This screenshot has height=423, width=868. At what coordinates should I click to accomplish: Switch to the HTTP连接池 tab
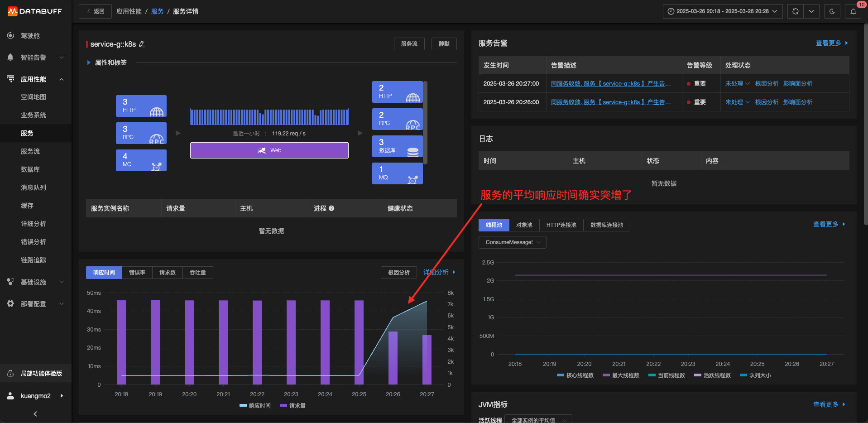click(561, 225)
